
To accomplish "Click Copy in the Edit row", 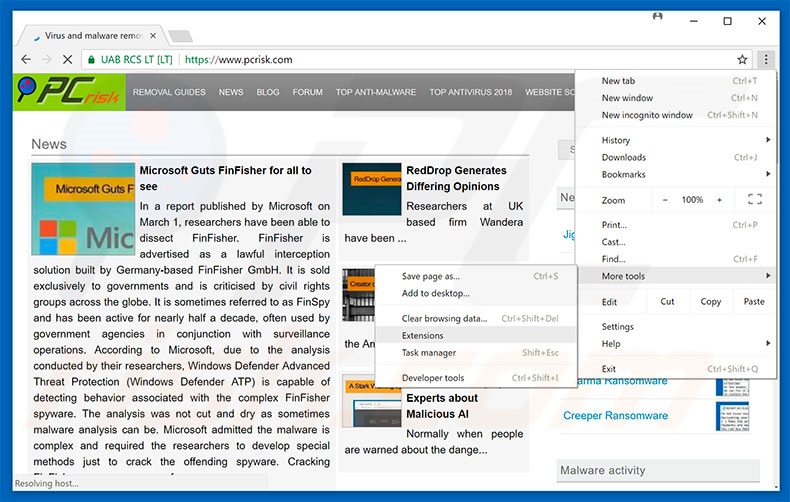I will point(710,301).
